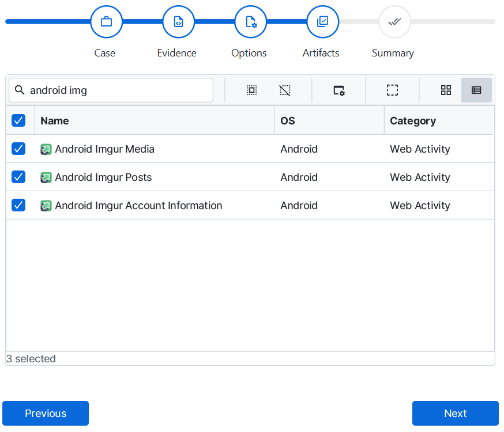Image resolution: width=504 pixels, height=432 pixels.
Task: Switch to list view layout
Action: pos(476,90)
